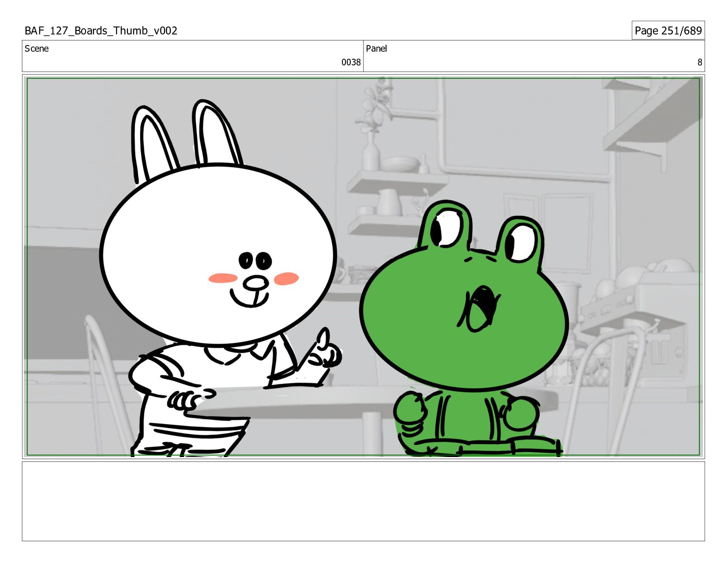Click the panel number 8

699,62
